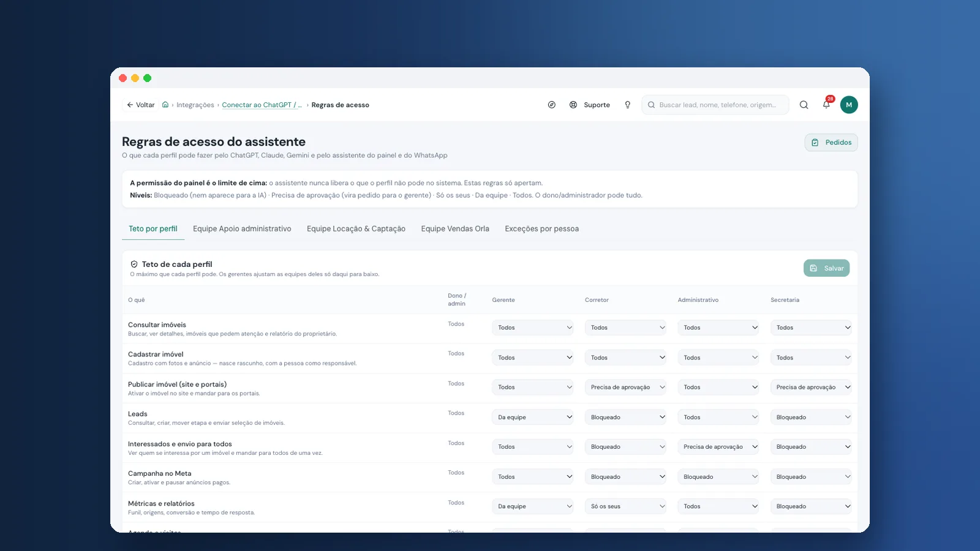
Task: Open Gerente dropdown for Consultar imóveis
Action: [532, 328]
